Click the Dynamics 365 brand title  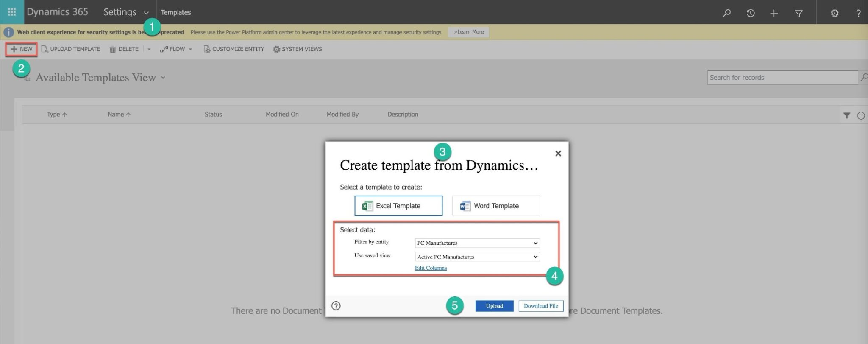pyautogui.click(x=58, y=12)
